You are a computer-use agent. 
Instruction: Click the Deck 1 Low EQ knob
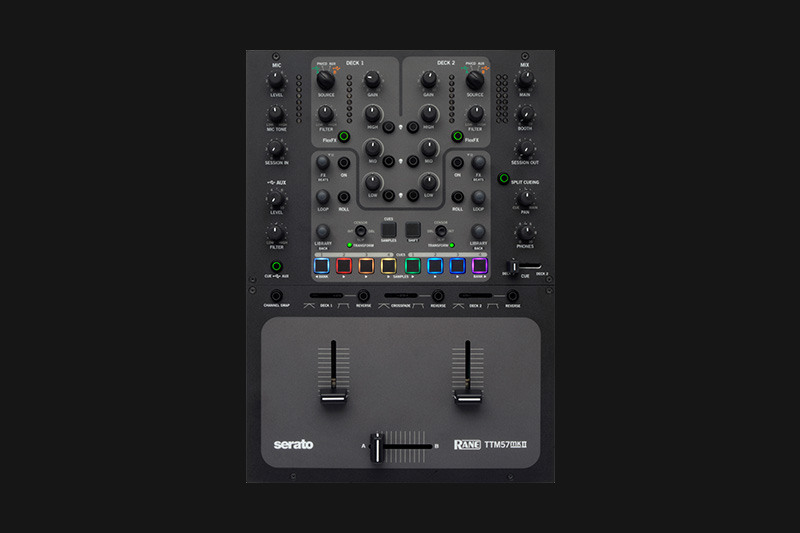[372, 183]
